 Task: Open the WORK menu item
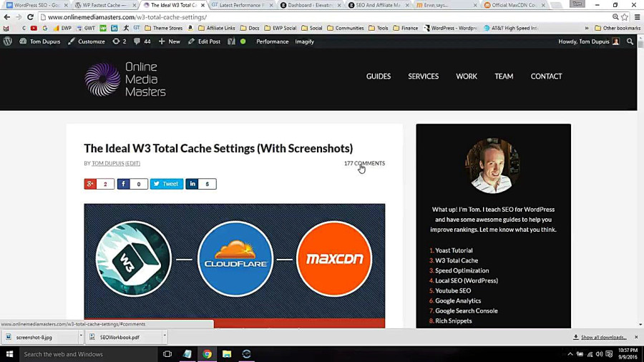(466, 77)
